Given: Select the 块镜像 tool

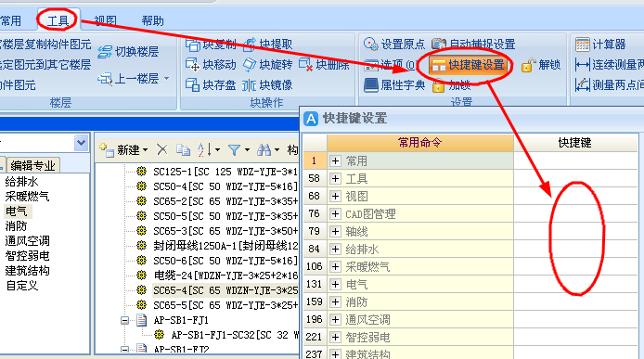Looking at the screenshot, I should (x=267, y=85).
